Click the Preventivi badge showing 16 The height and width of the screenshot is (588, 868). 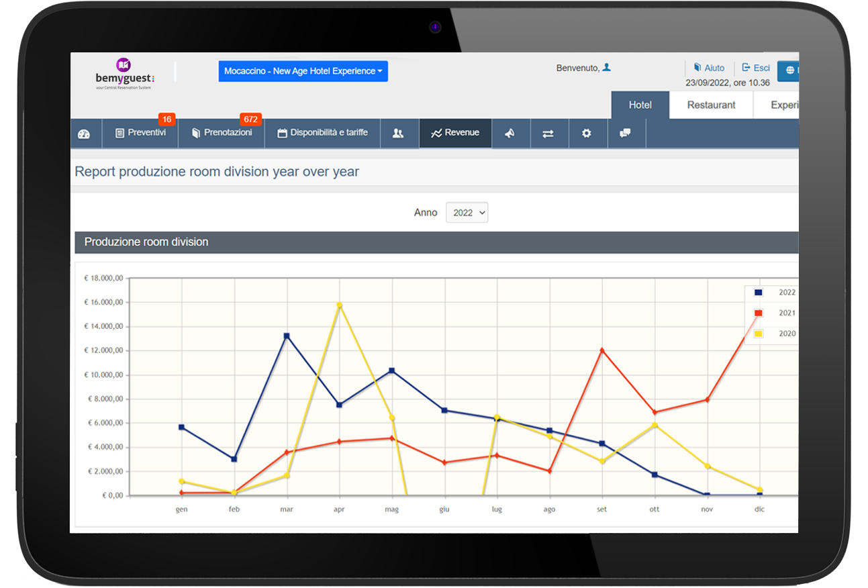[x=167, y=119]
